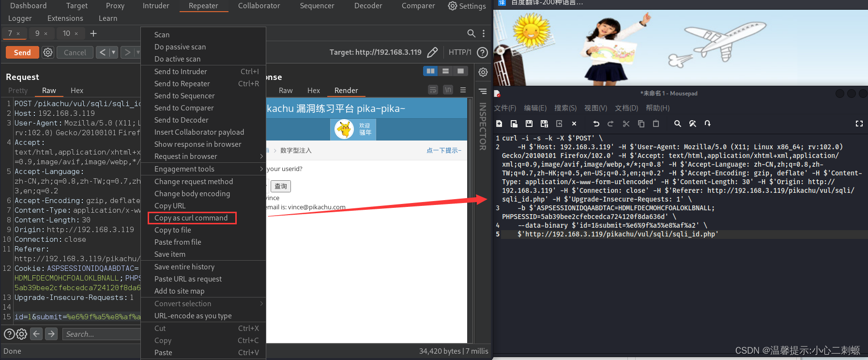
Task: Click the Send button
Action: tap(22, 52)
